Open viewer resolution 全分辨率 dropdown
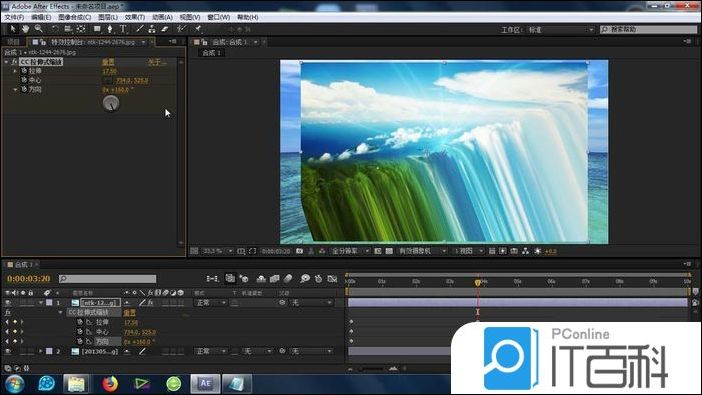This screenshot has height=395, width=702. pos(350,251)
